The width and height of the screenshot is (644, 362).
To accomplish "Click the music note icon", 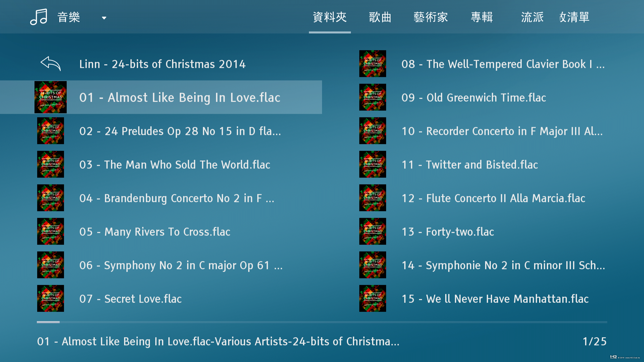I will (x=39, y=17).
